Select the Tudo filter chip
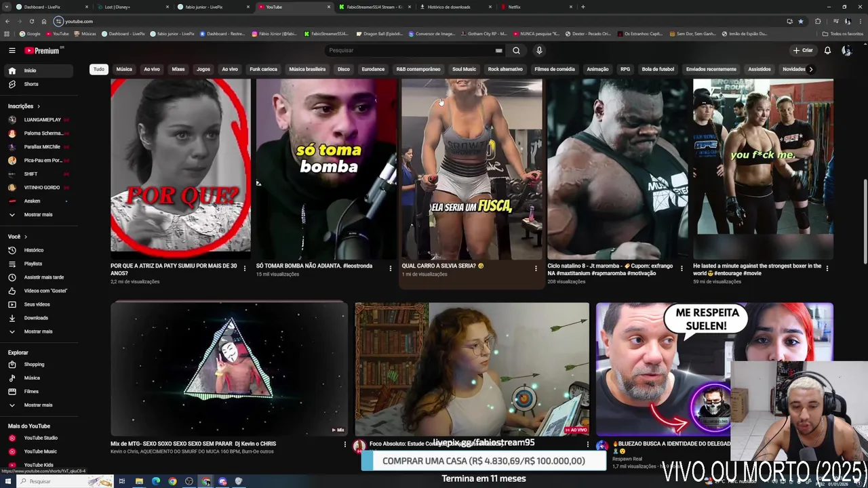868x488 pixels. [99, 69]
